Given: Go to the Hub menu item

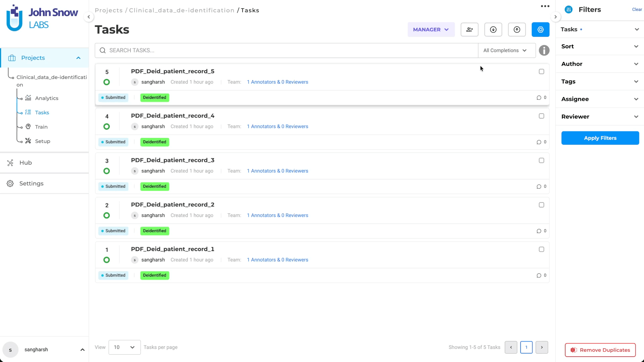Looking at the screenshot, I should tap(25, 163).
